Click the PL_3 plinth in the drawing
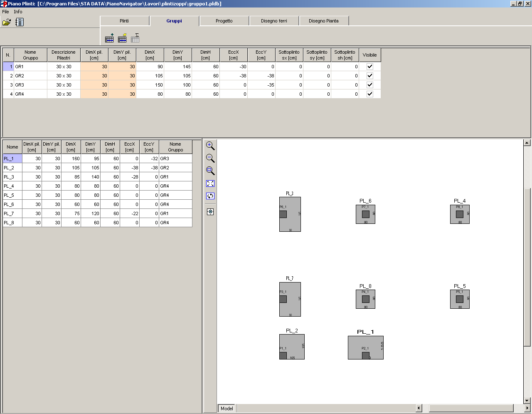This screenshot has width=532, height=414. [290, 214]
